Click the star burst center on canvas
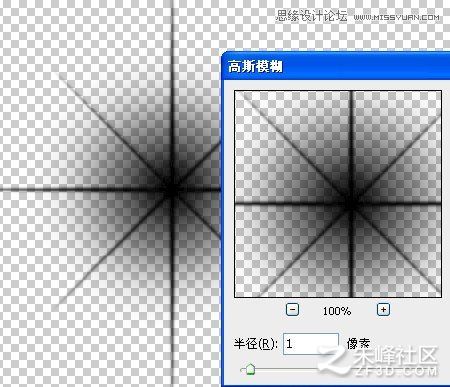450x387 pixels. click(172, 190)
